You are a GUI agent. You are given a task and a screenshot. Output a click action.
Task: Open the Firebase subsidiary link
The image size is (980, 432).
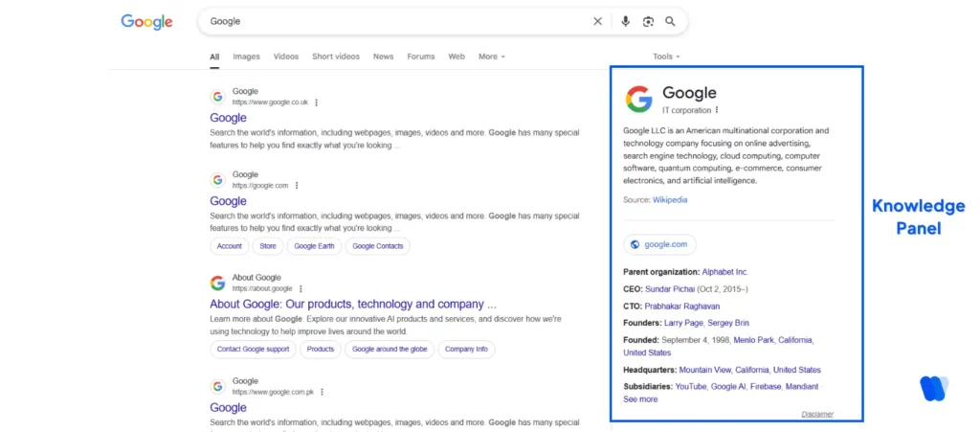tap(766, 387)
